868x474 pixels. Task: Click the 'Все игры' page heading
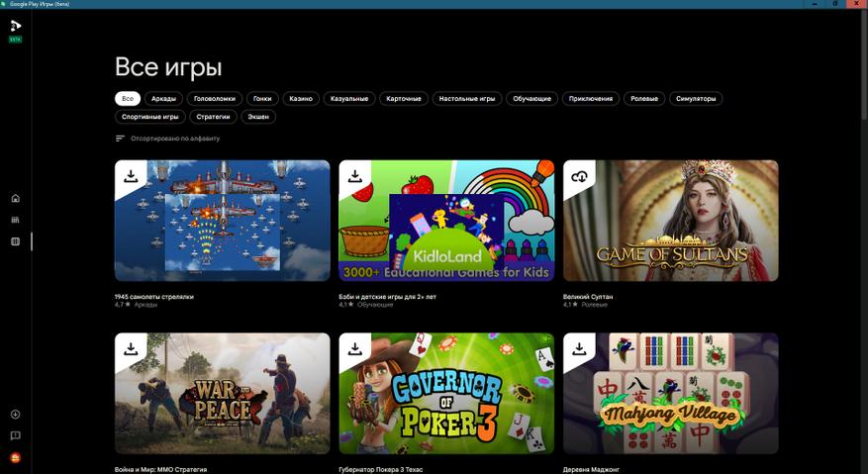pos(168,67)
